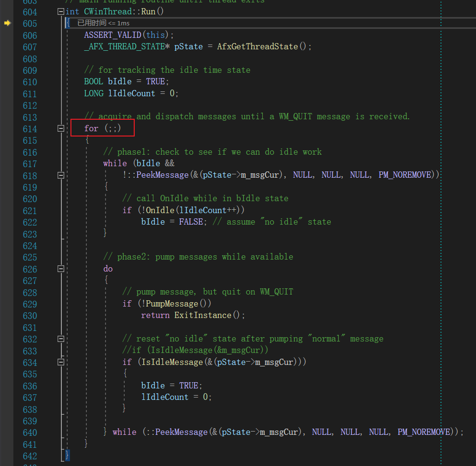Click line number 614
The image size is (476, 466).
click(30, 129)
